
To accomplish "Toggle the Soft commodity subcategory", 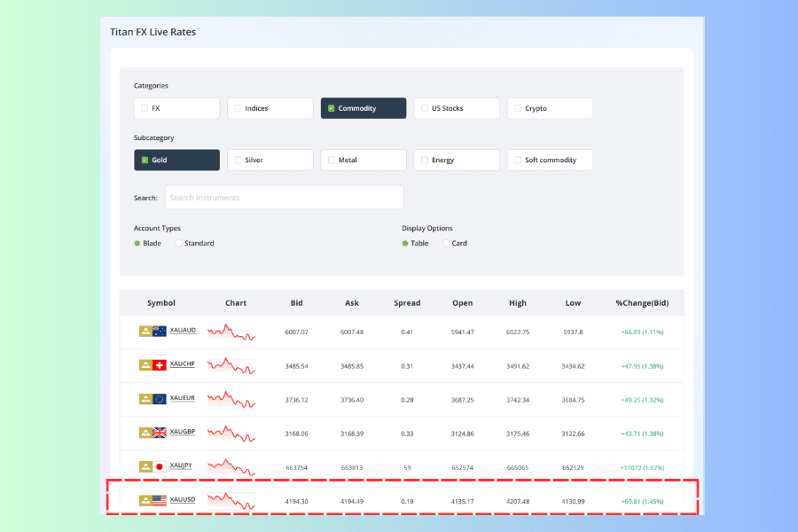I will (550, 160).
